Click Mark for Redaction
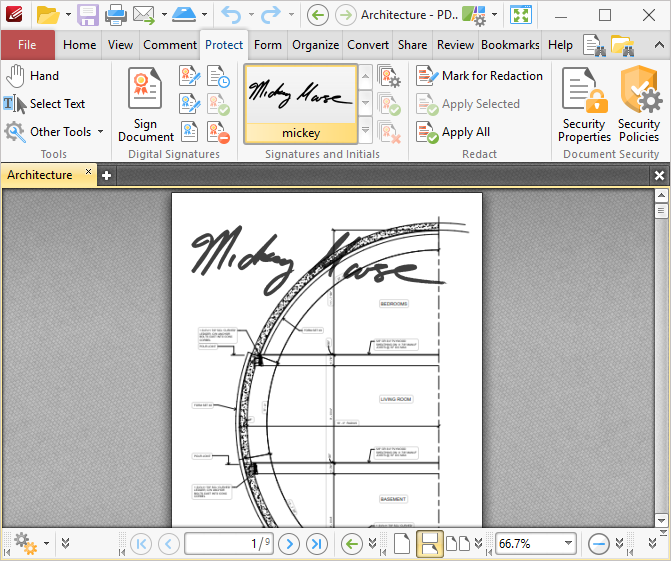The height and width of the screenshot is (561, 671). [x=480, y=76]
